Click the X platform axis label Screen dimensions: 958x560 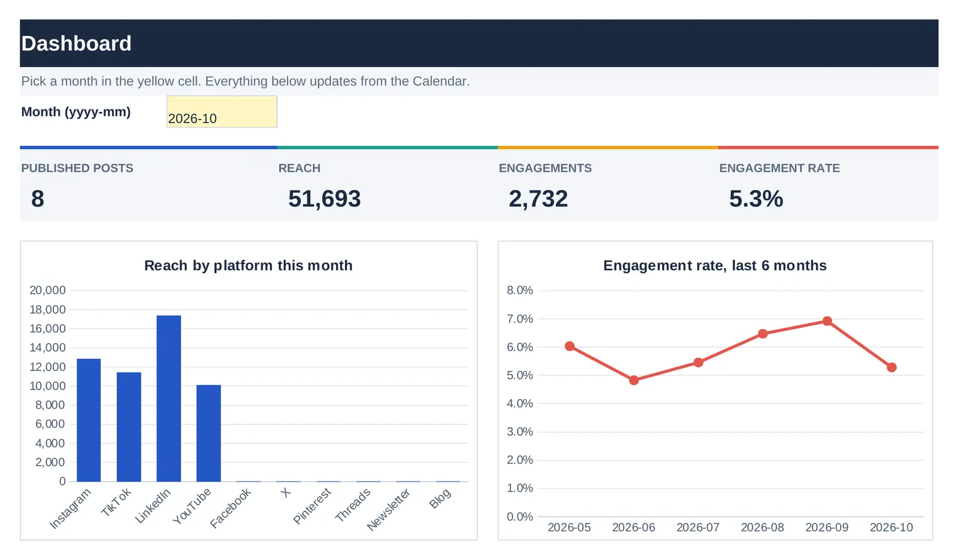286,492
